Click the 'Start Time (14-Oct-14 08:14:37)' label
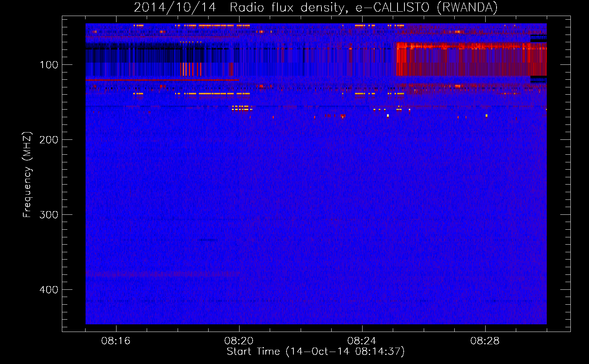This screenshot has height=364, width=589. [x=316, y=352]
